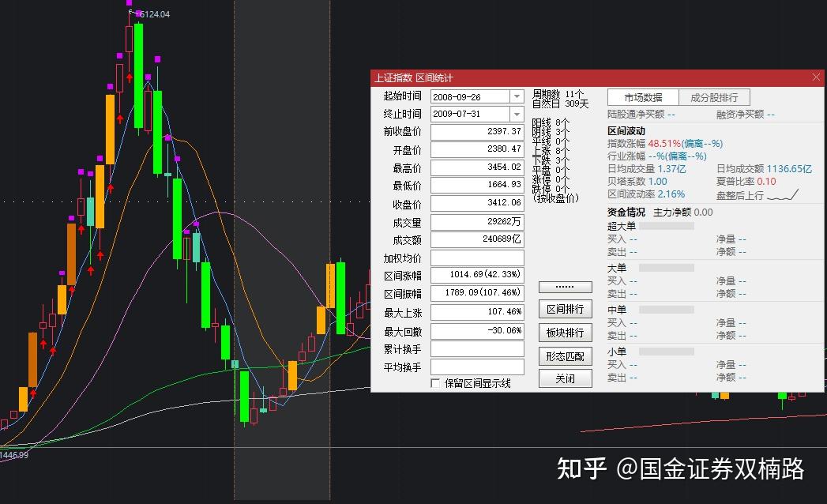
Task: Click the 最高价 field showing 3454.02
Action: (477, 167)
